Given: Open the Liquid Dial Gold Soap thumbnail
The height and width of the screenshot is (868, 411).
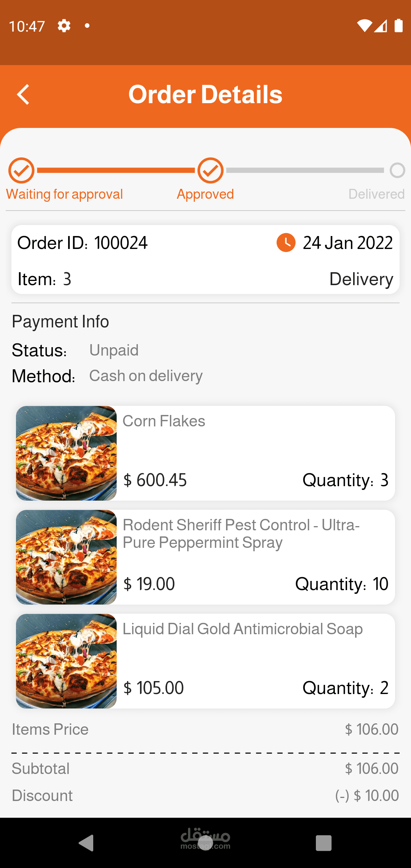Looking at the screenshot, I should pos(66,661).
